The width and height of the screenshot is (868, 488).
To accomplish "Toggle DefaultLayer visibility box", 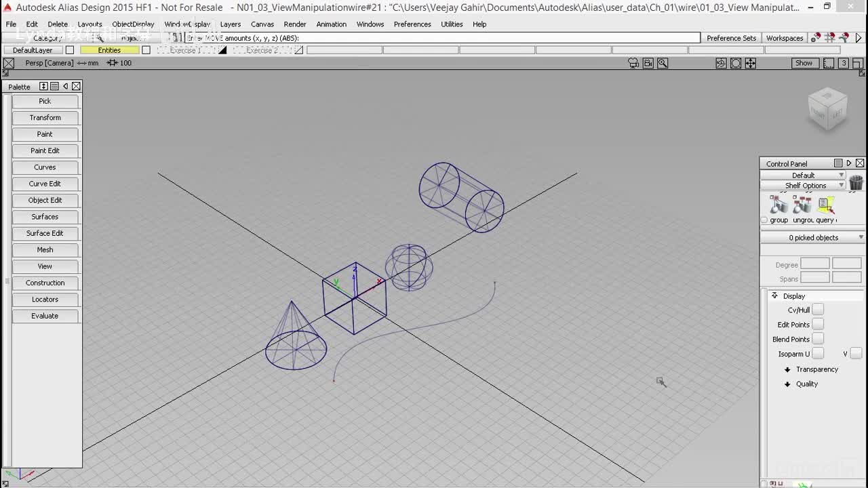I will click(x=69, y=50).
